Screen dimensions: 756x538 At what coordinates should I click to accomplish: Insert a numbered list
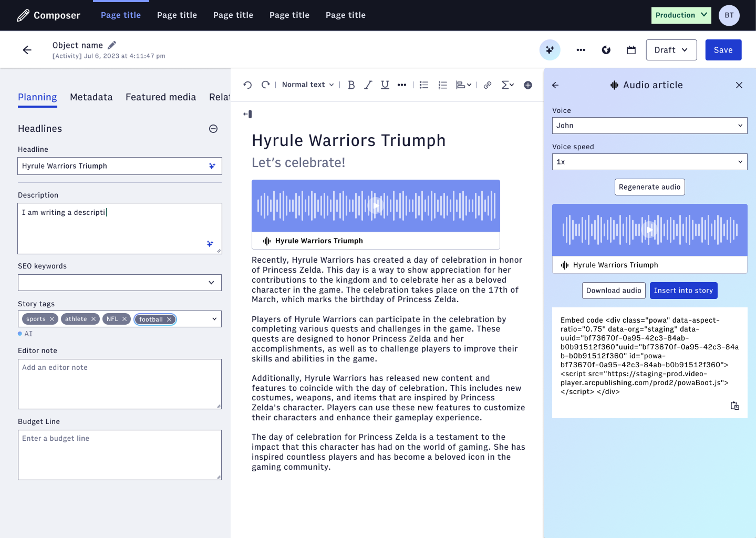443,85
